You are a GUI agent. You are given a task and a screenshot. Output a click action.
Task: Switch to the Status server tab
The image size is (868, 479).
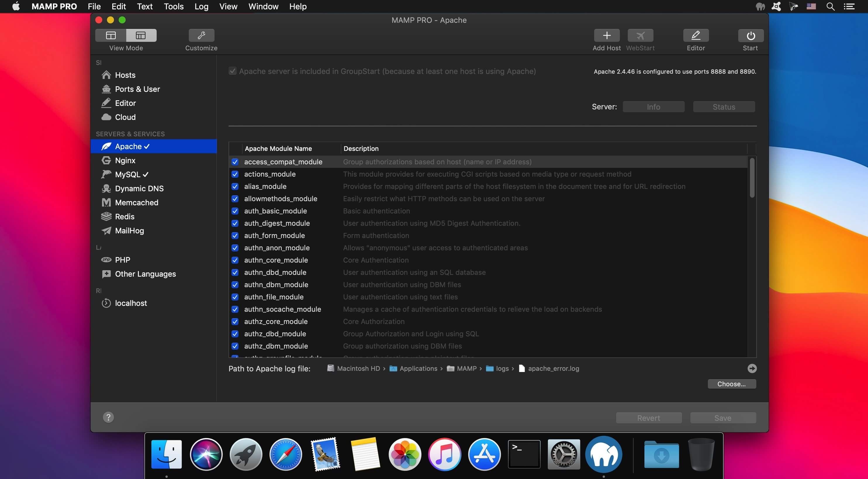pos(724,107)
